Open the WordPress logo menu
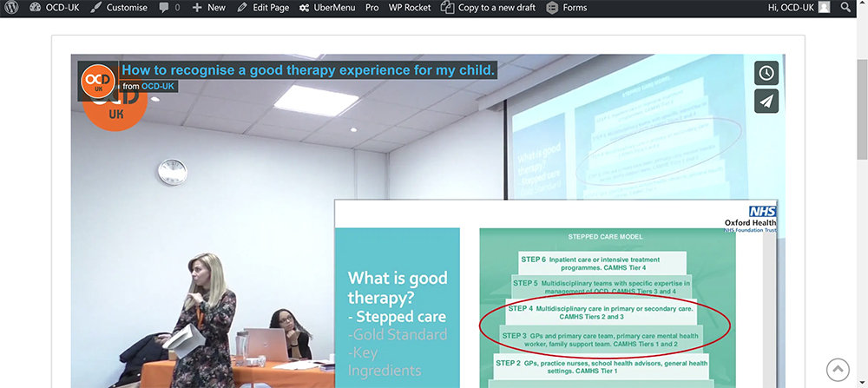868x388 pixels. pos(11,8)
